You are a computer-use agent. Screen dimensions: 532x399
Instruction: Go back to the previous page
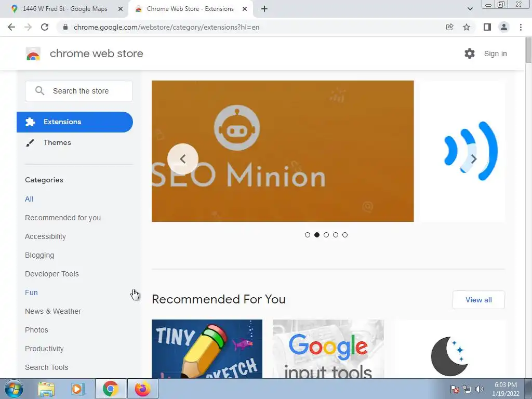click(11, 27)
